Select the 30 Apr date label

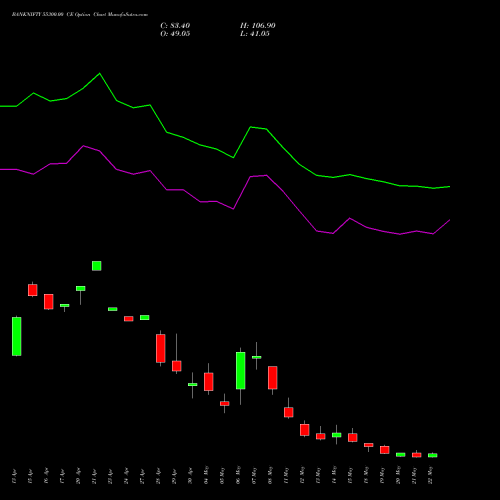tap(190, 477)
